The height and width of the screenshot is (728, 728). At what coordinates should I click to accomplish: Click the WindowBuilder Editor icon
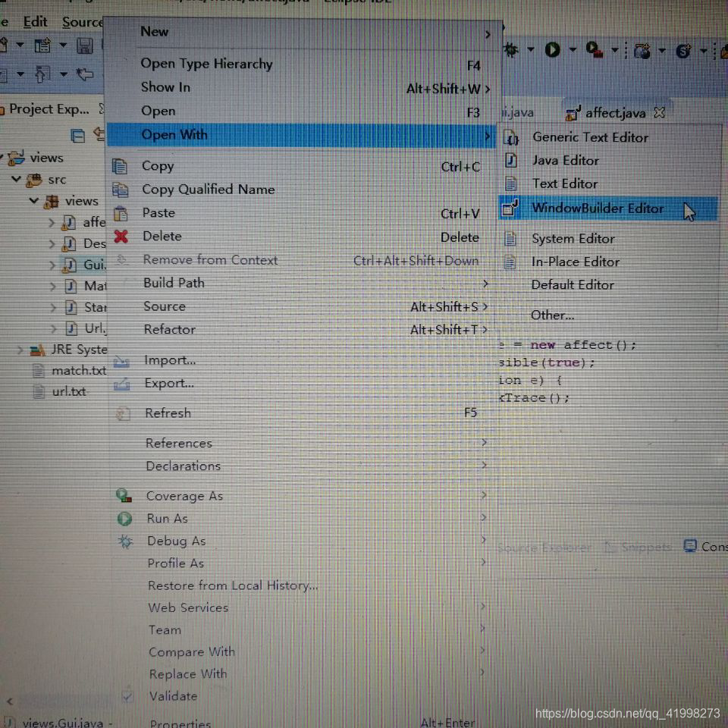(510, 208)
